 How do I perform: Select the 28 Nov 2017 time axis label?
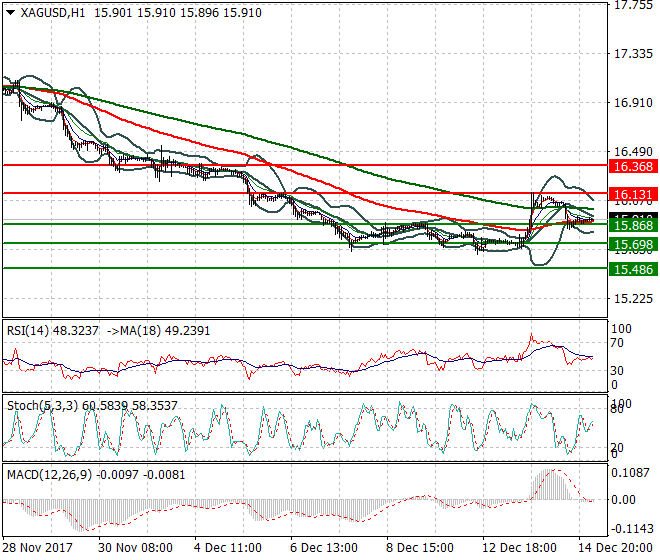pyautogui.click(x=37, y=548)
